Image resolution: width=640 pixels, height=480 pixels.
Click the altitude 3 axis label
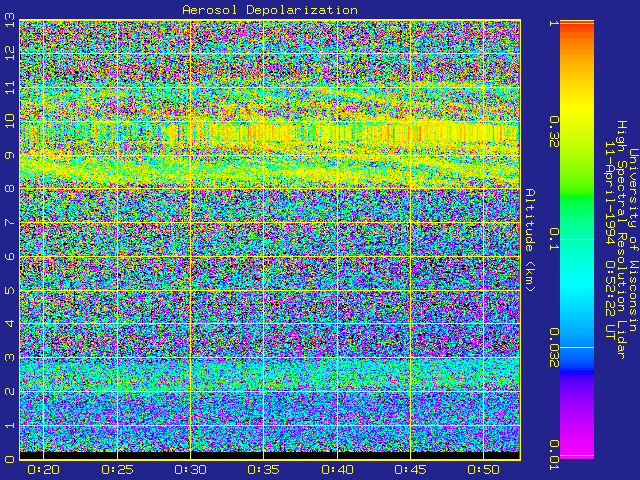tap(10, 358)
